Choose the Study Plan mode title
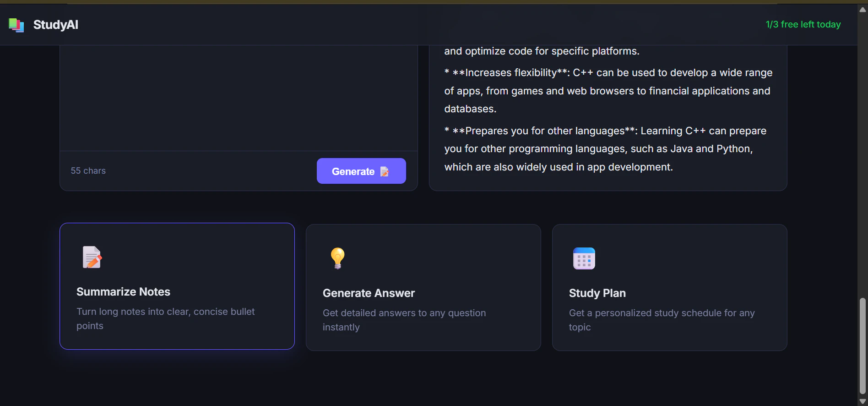 pyautogui.click(x=597, y=293)
